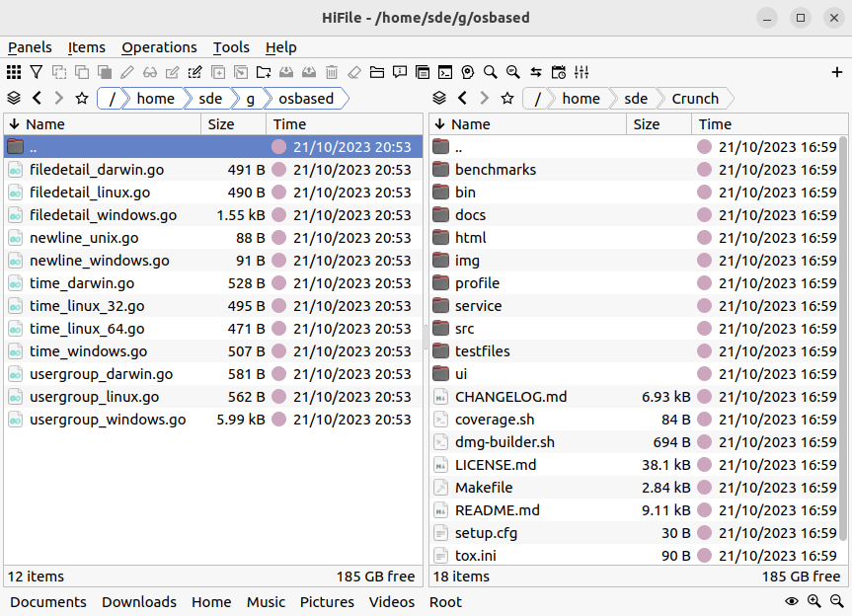Open the Help menu
This screenshot has height=616, width=852.
point(281,47)
